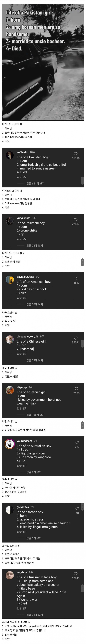
Task: Open pineapple_ken_16's cat avatar
Action: [10, 340]
